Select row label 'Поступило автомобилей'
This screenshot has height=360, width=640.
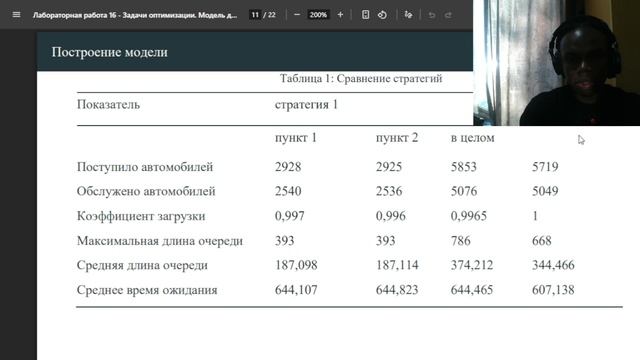click(x=145, y=167)
